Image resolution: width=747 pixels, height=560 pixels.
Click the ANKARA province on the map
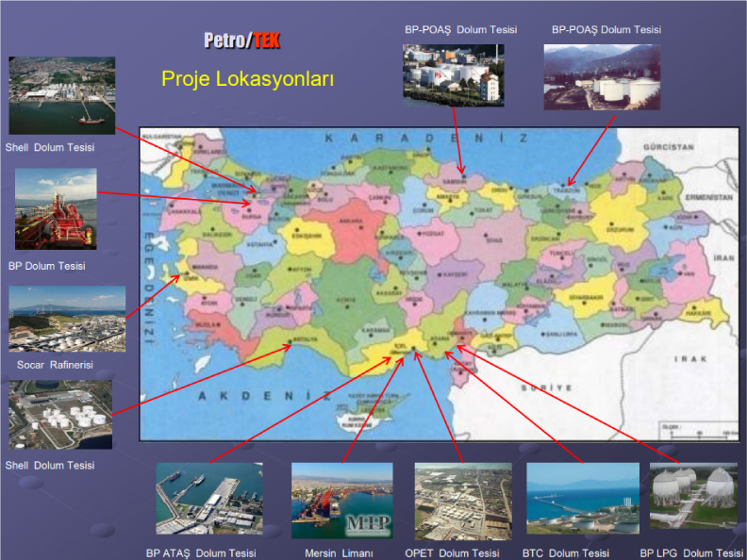click(355, 231)
